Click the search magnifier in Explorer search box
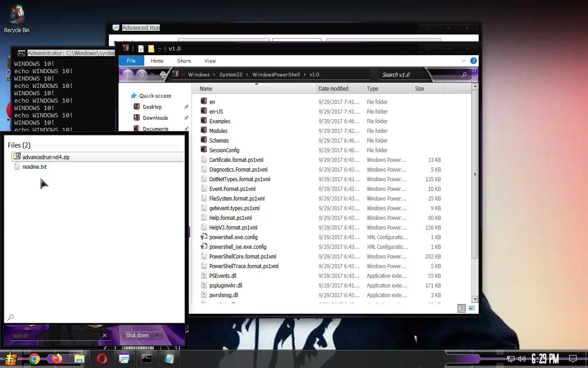Image resolution: width=588 pixels, height=368 pixels. [464, 75]
